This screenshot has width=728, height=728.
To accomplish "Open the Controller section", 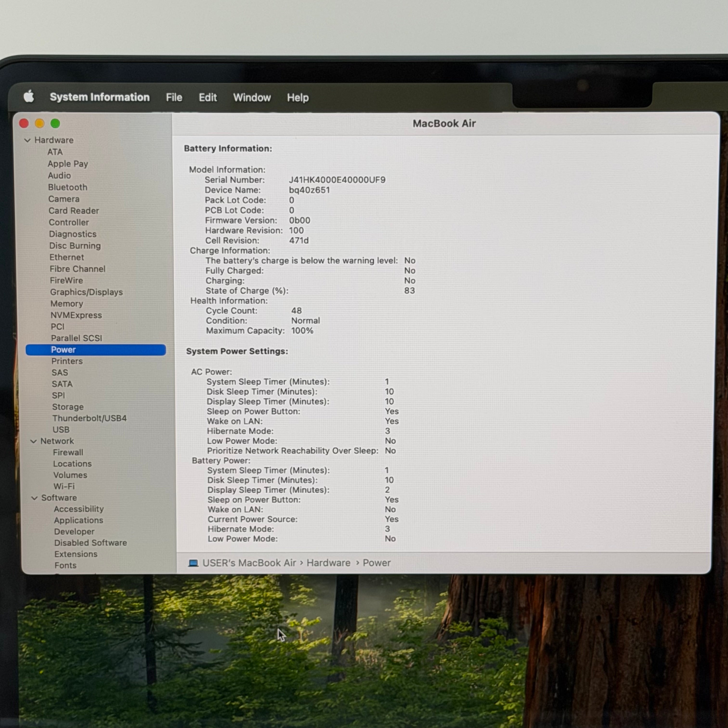I will click(x=69, y=222).
